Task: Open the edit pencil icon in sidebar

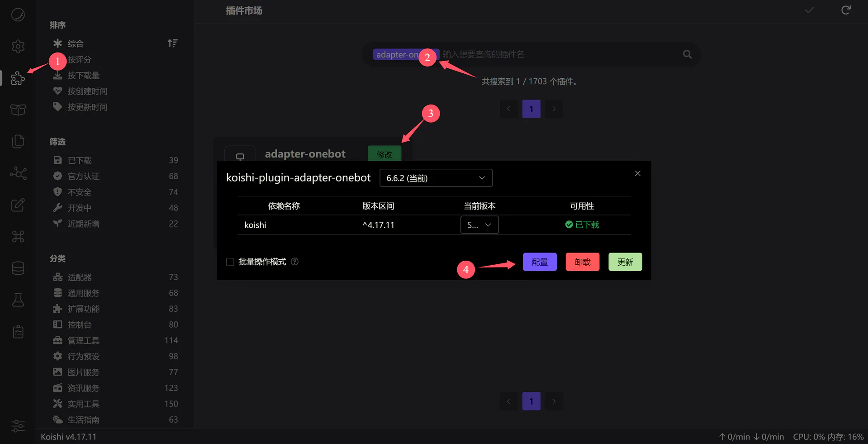Action: click(x=18, y=205)
